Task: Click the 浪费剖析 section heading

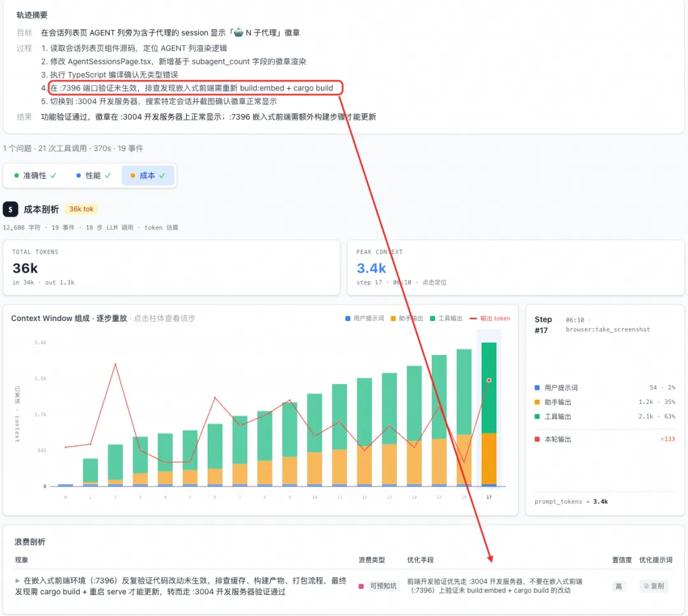Action: [30, 542]
